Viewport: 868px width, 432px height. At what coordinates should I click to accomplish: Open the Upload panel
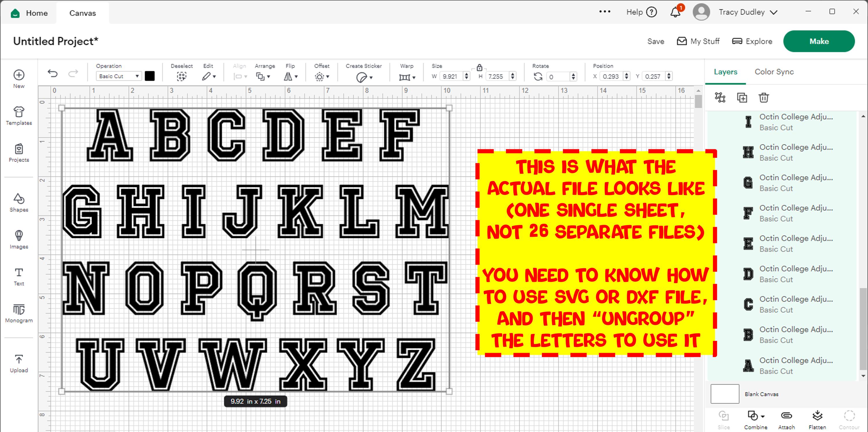(x=19, y=363)
